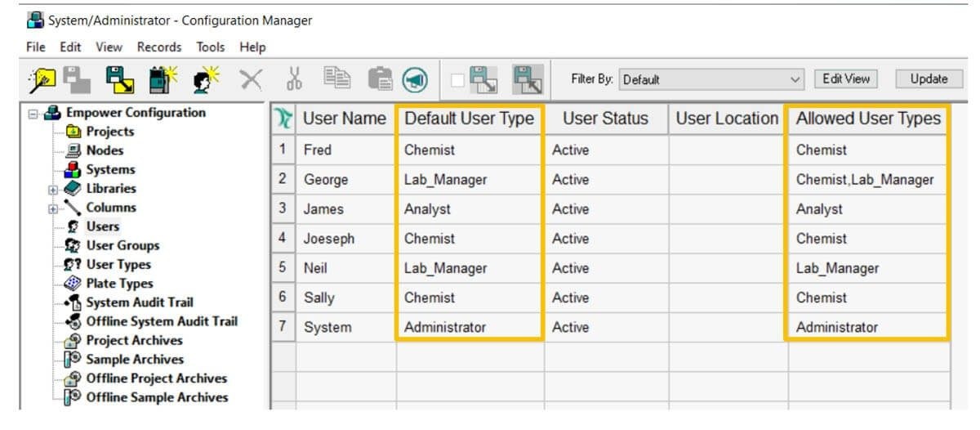Select the Libraries book icon
The width and height of the screenshot is (980, 430).
click(x=72, y=188)
